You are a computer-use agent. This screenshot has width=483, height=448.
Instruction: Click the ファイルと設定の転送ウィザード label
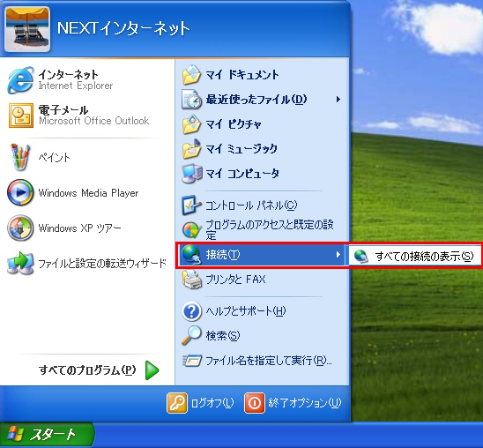pos(102,264)
